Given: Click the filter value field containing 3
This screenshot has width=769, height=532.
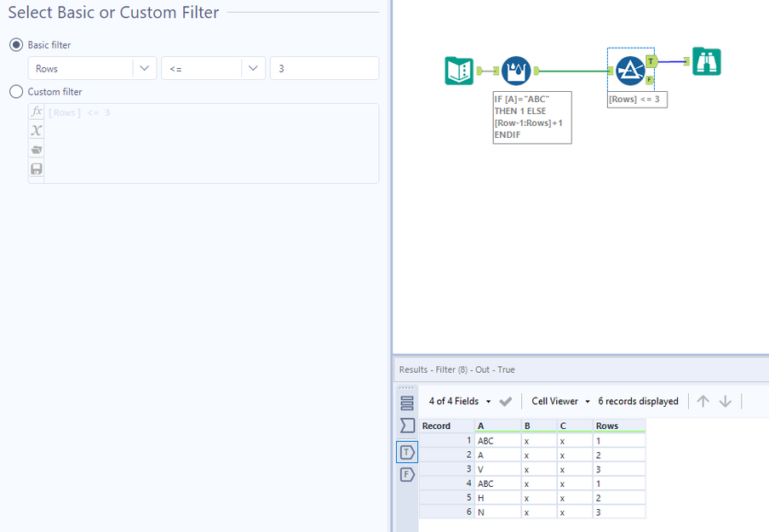Looking at the screenshot, I should tap(324, 68).
